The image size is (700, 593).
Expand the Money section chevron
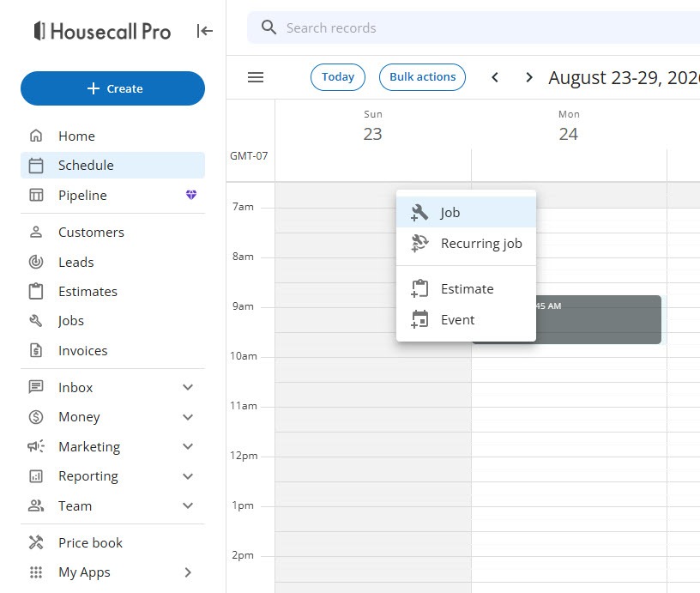coord(188,417)
